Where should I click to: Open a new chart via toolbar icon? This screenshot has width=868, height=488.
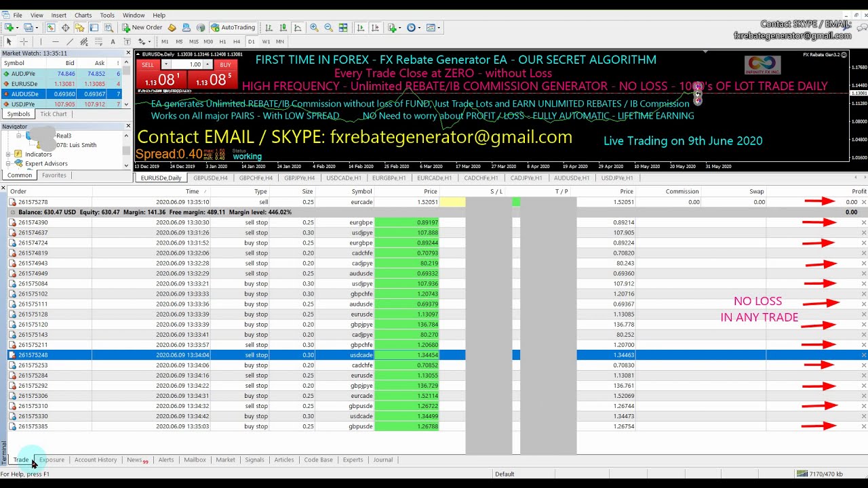pyautogui.click(x=9, y=28)
